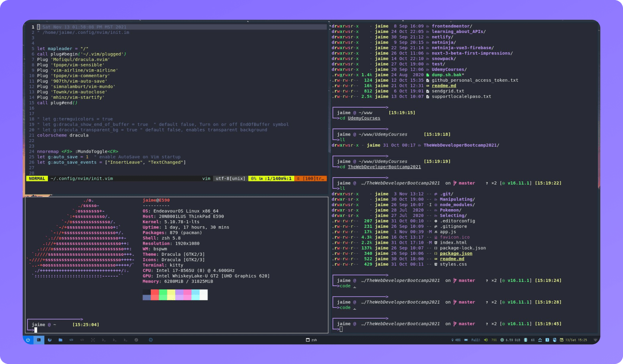Open the file manager folder icon
The width and height of the screenshot is (623, 364).
(x=61, y=340)
